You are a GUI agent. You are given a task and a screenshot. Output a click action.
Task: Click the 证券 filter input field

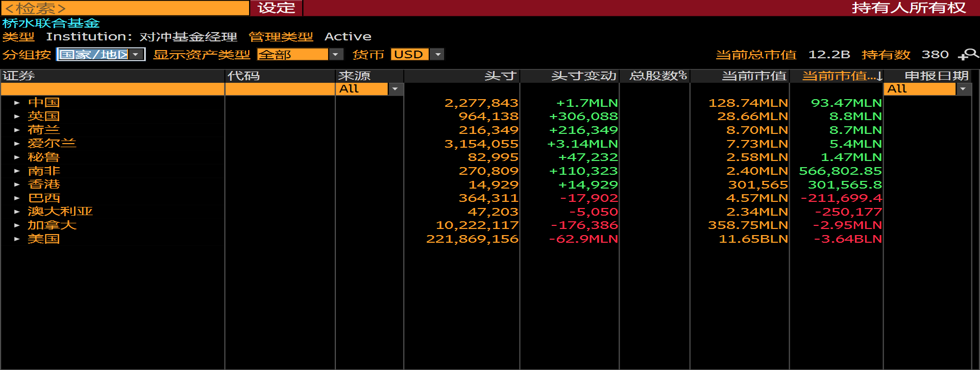pos(112,89)
